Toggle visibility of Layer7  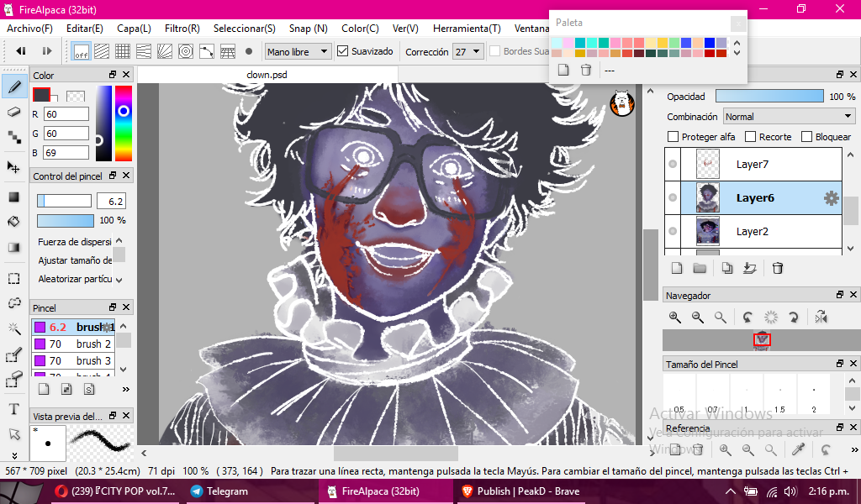[673, 165]
